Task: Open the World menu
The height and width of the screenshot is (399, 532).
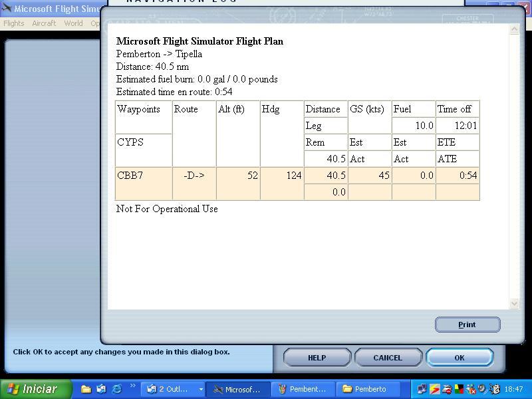Action: (73, 23)
